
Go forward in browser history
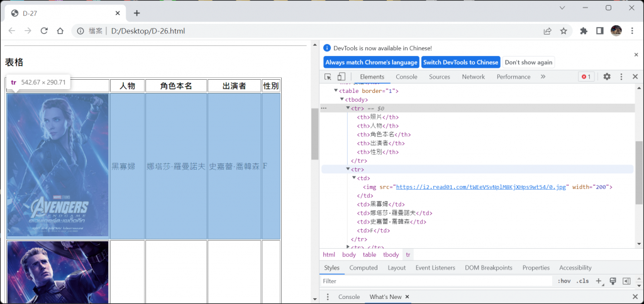[x=28, y=31]
